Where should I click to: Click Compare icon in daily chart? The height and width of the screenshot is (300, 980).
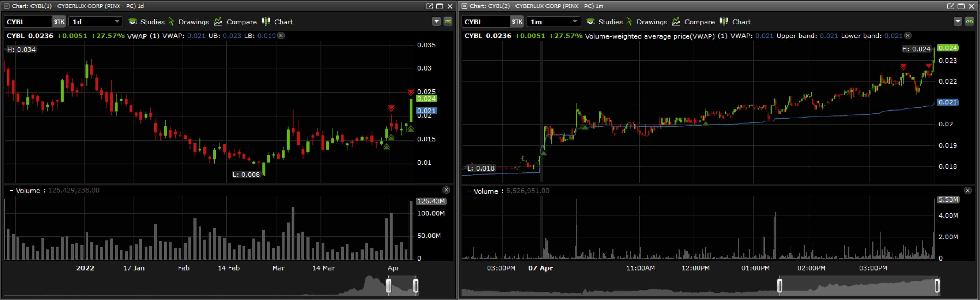[x=218, y=22]
